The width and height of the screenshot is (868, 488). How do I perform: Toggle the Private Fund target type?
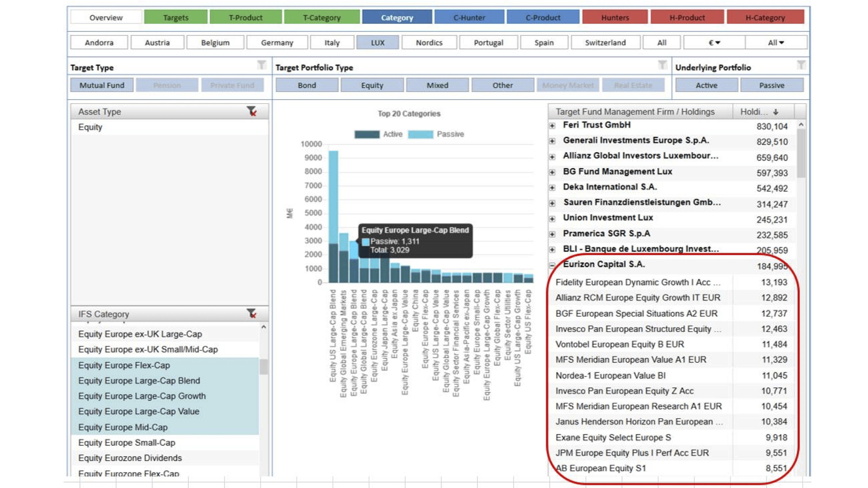coord(232,85)
